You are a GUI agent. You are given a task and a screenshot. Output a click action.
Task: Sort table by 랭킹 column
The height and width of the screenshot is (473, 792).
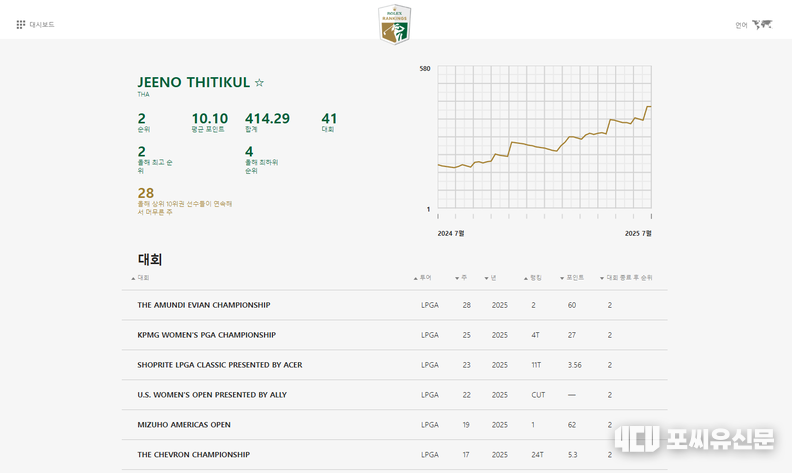tap(533, 277)
